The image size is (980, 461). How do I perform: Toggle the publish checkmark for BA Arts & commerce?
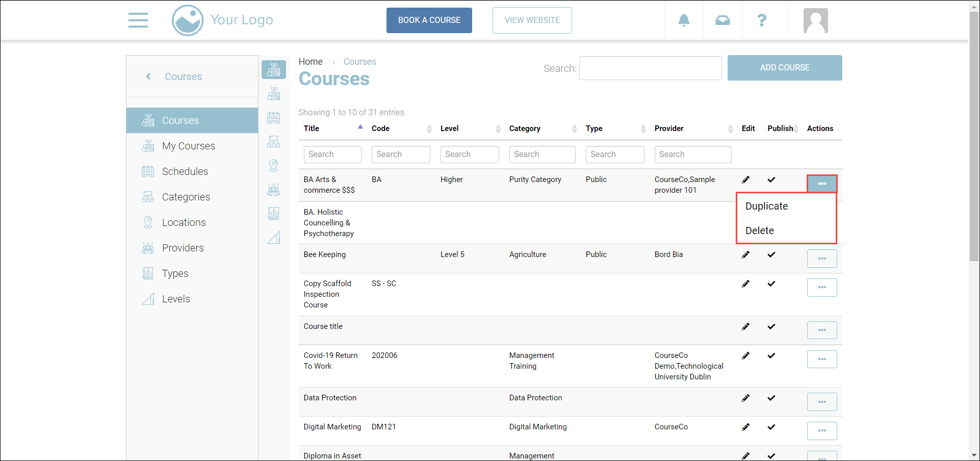[x=771, y=180]
